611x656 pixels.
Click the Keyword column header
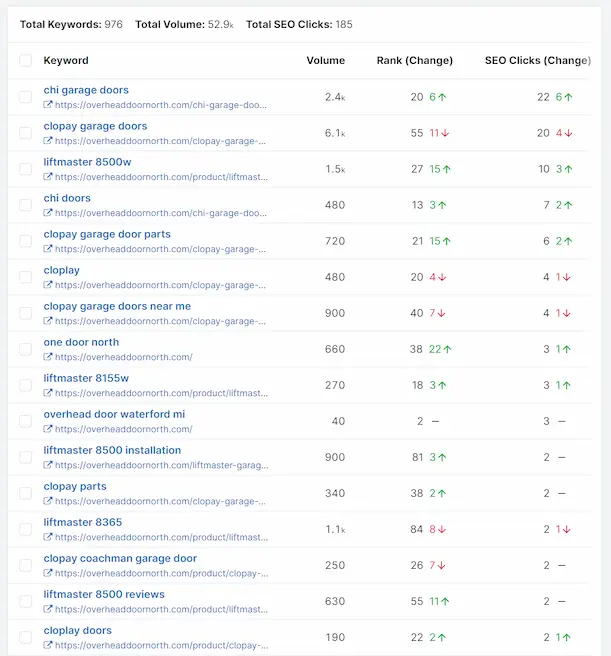66,61
